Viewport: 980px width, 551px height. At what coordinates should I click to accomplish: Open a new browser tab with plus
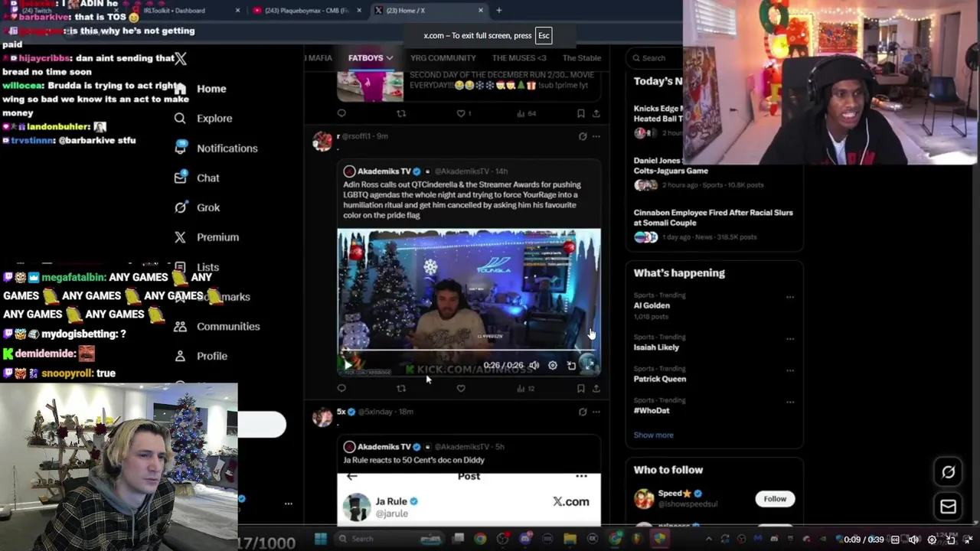[498, 11]
